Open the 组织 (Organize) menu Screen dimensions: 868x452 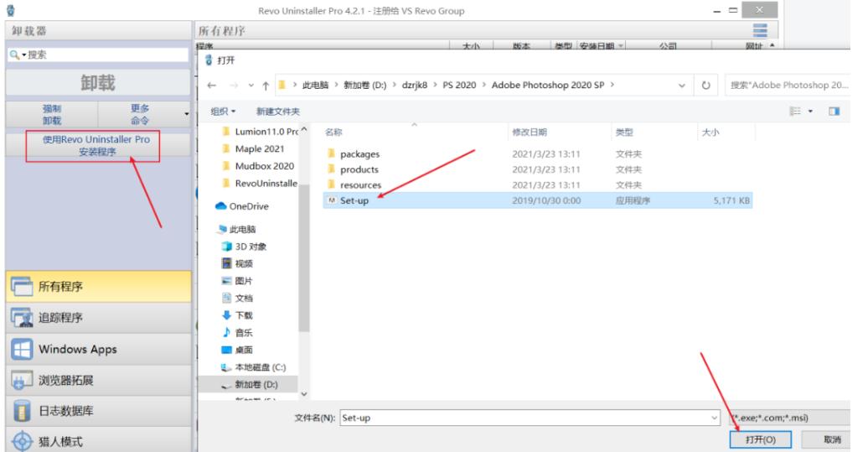pyautogui.click(x=223, y=112)
